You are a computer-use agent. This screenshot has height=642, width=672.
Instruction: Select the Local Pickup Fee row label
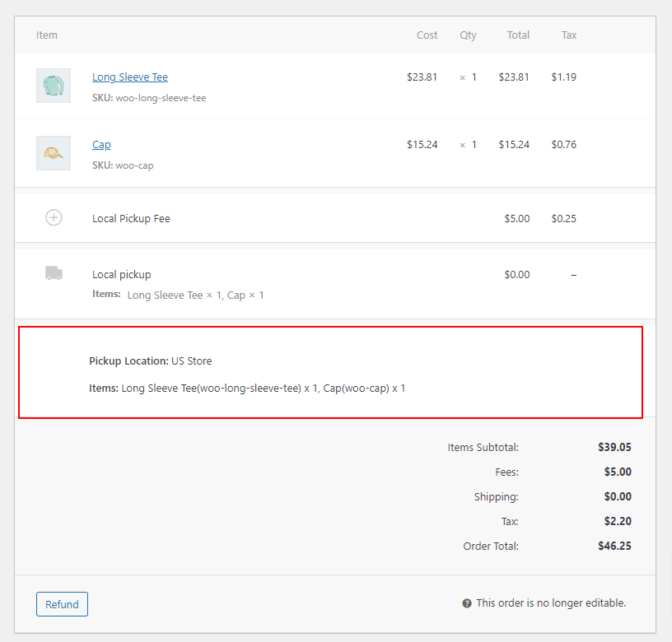(x=131, y=219)
